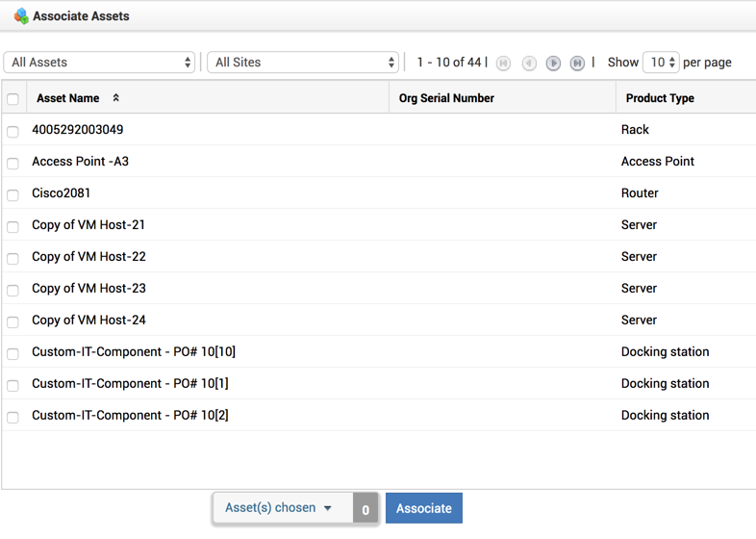The image size is (756, 539).
Task: Expand the Asset(s) chosen dropdown
Action: [279, 508]
